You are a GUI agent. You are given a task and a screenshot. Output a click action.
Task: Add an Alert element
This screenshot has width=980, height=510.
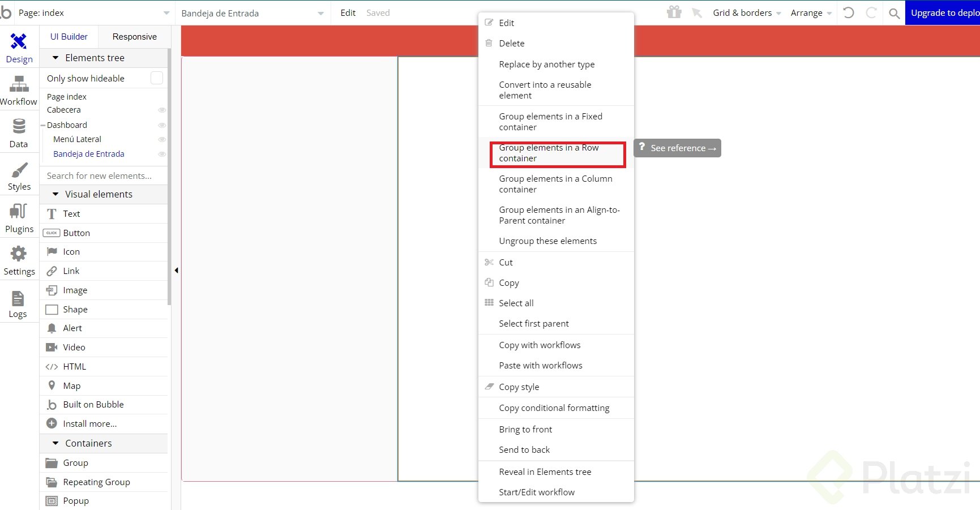(x=104, y=328)
